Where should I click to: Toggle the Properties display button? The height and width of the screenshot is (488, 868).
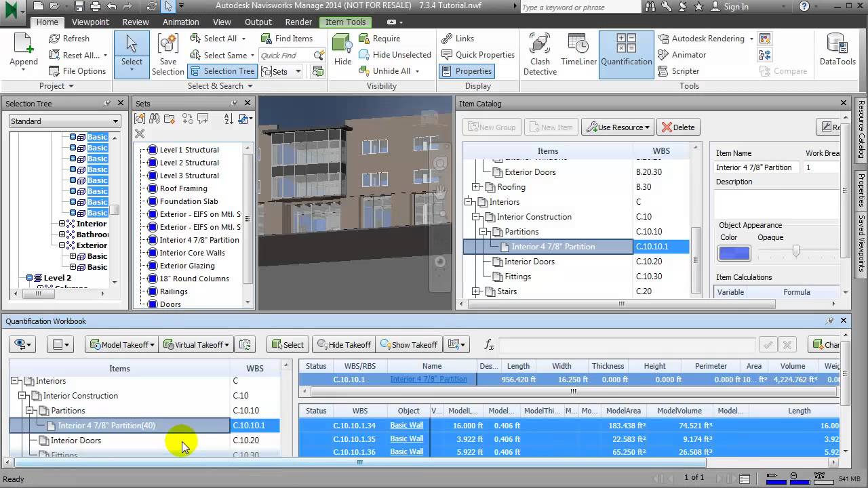coord(466,71)
